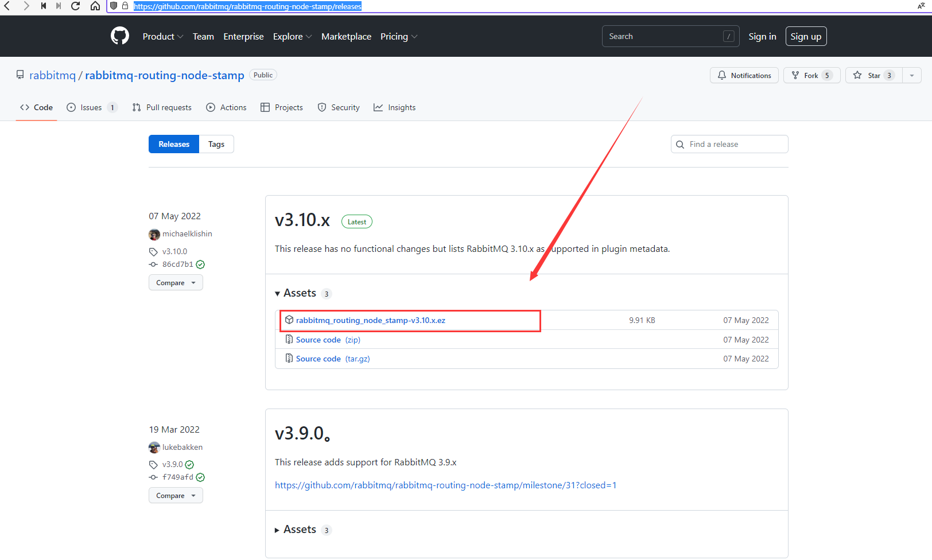
Task: Click the browser address bar URL
Action: point(247,6)
